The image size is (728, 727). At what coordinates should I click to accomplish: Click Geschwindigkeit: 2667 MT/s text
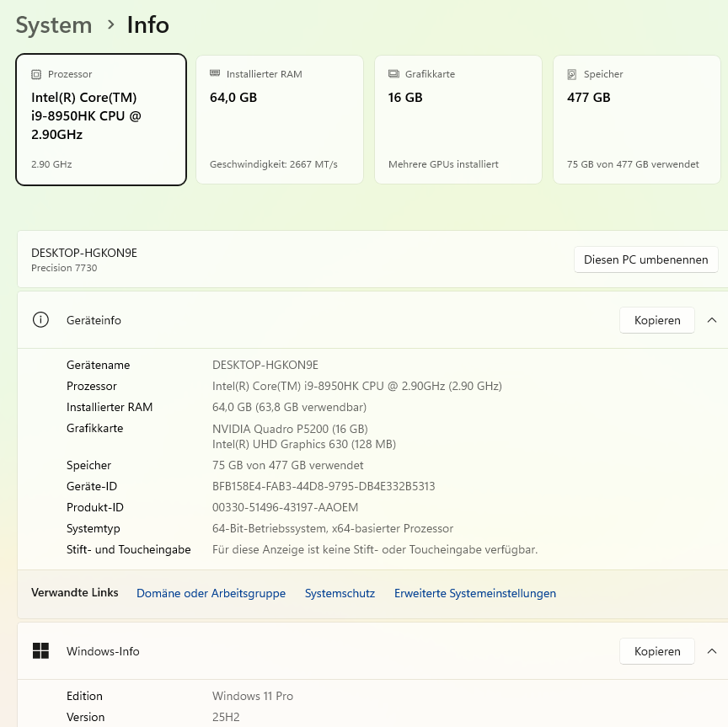pos(274,164)
